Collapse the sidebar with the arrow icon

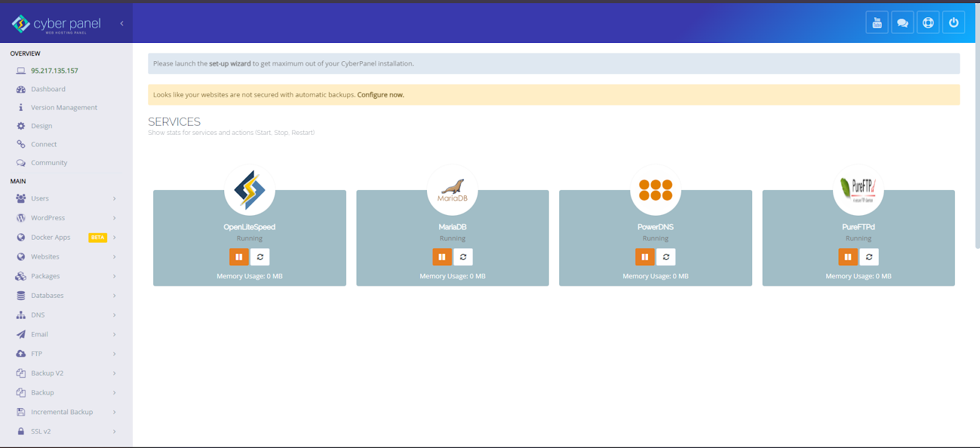pyautogui.click(x=122, y=23)
